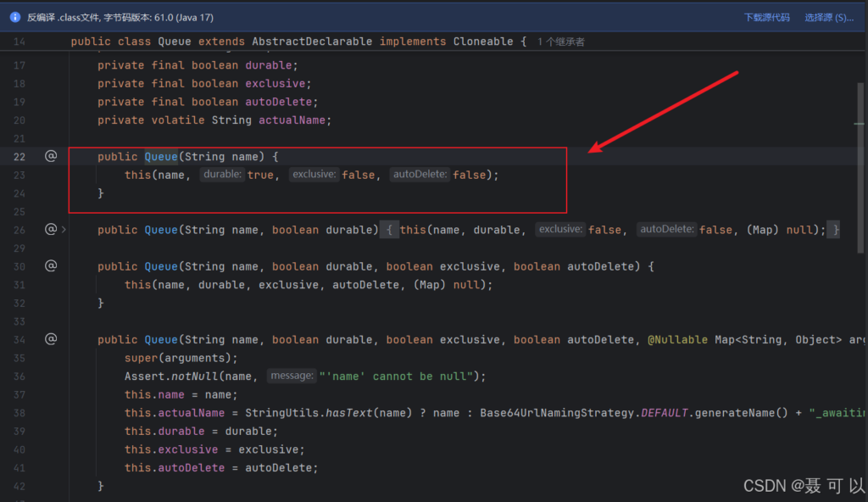Click the @ gutter icon on line 34

[x=51, y=339]
